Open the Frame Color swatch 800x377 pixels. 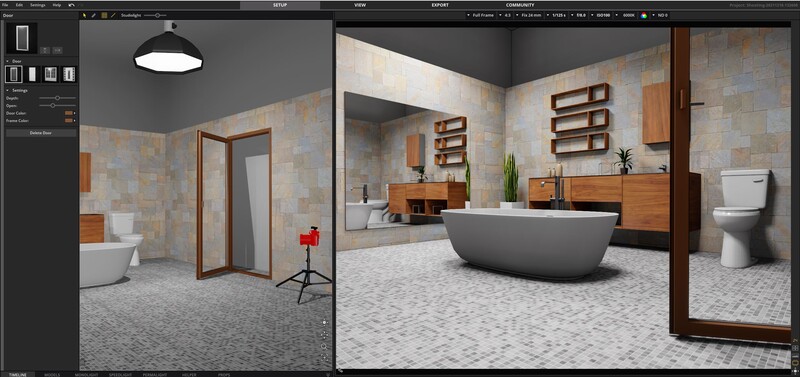click(68, 120)
